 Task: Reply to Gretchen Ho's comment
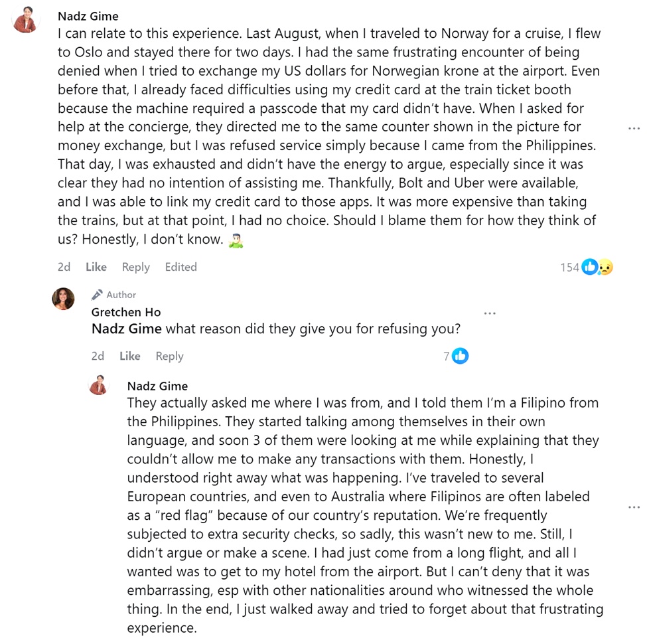point(169,356)
